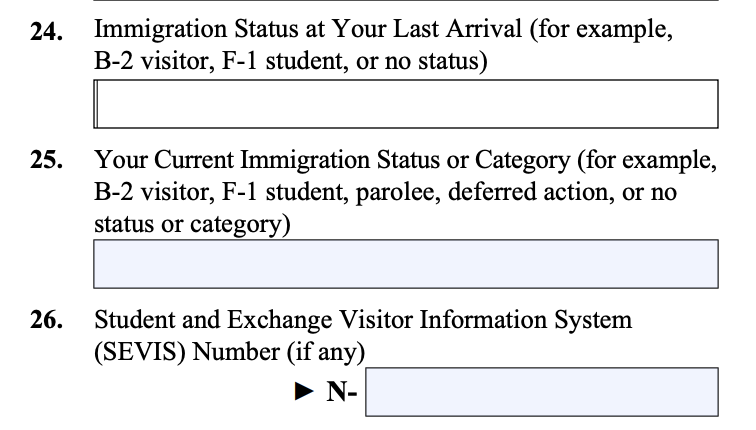Click the words 'or no status)' in item 24
The height and width of the screenshot is (430, 756).
(422, 61)
